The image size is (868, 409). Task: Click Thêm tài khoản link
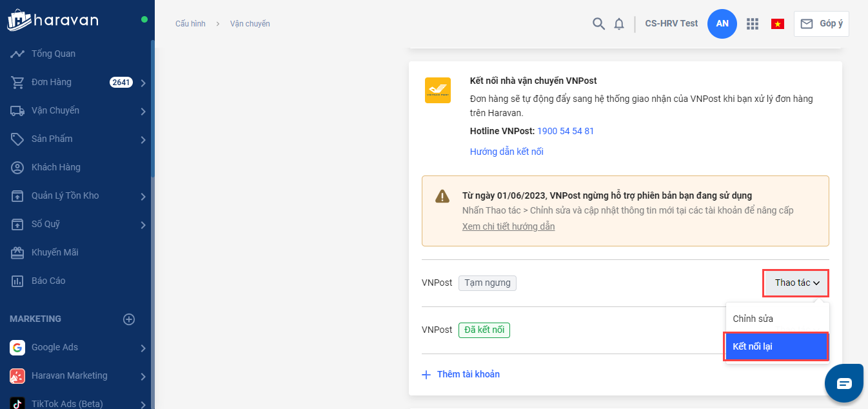tap(468, 374)
